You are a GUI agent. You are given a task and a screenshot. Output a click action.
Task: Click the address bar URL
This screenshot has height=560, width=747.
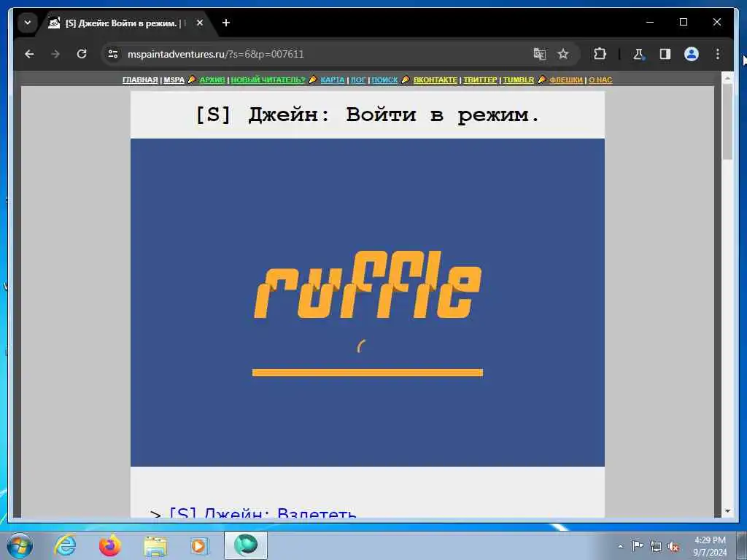[215, 54]
